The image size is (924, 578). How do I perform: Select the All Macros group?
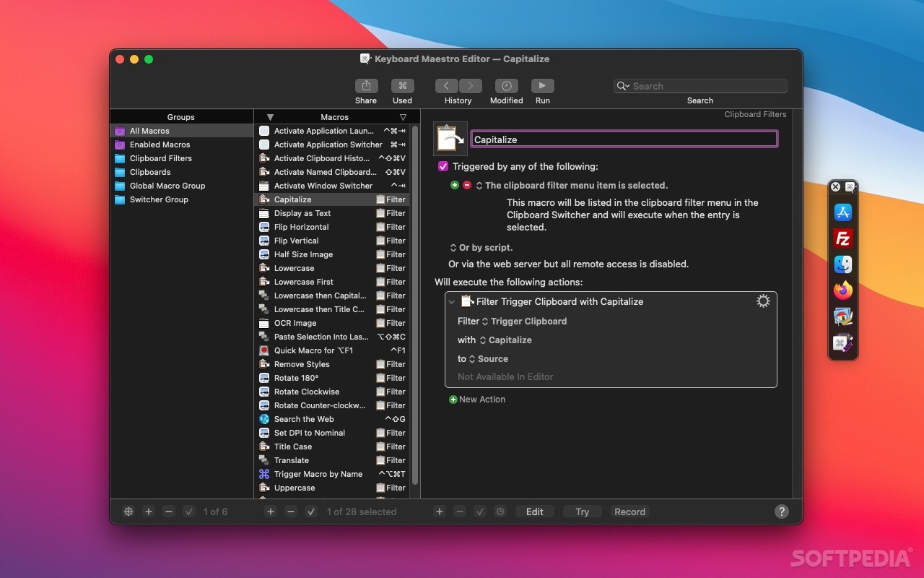181,131
